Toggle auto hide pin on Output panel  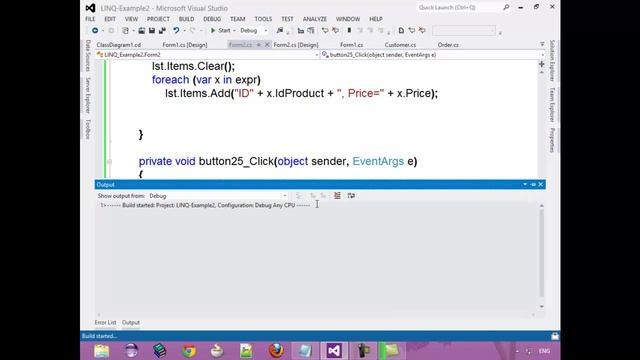pos(533,184)
